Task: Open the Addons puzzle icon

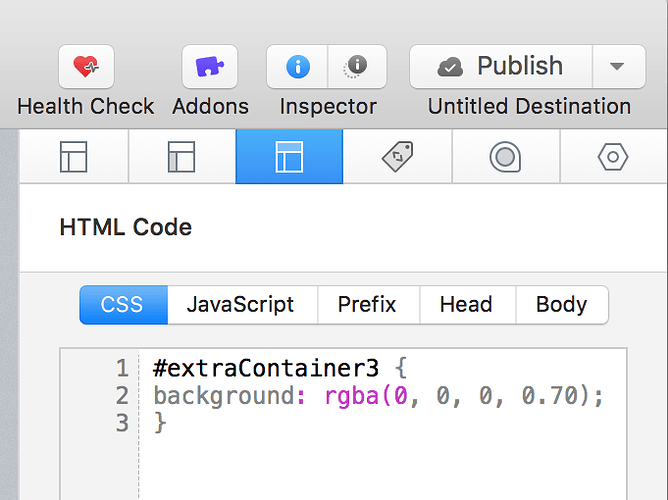Action: pos(209,67)
